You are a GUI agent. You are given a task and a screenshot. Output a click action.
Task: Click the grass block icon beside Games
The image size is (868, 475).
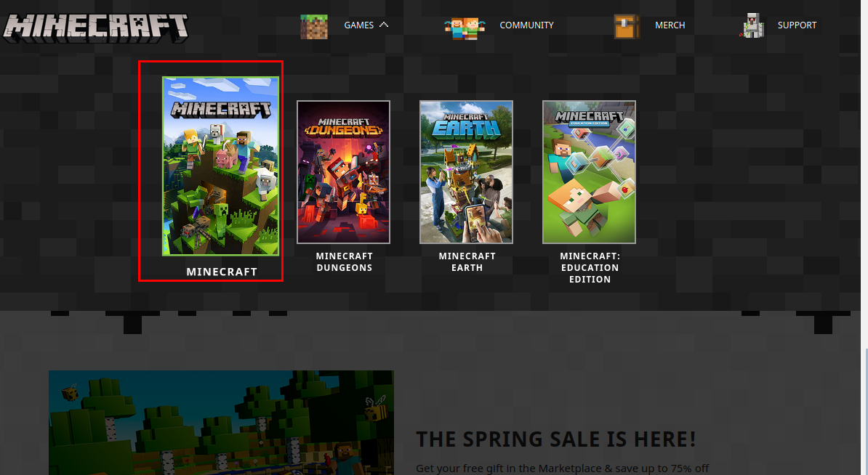(314, 25)
